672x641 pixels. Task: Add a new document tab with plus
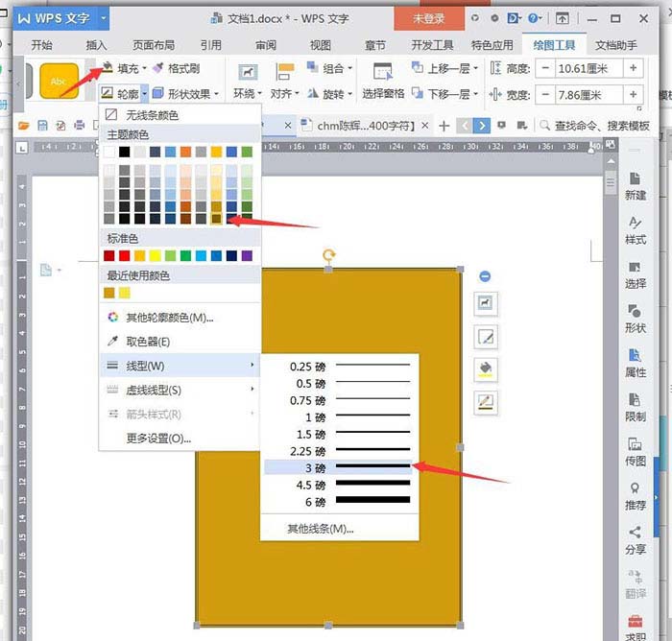tap(444, 126)
